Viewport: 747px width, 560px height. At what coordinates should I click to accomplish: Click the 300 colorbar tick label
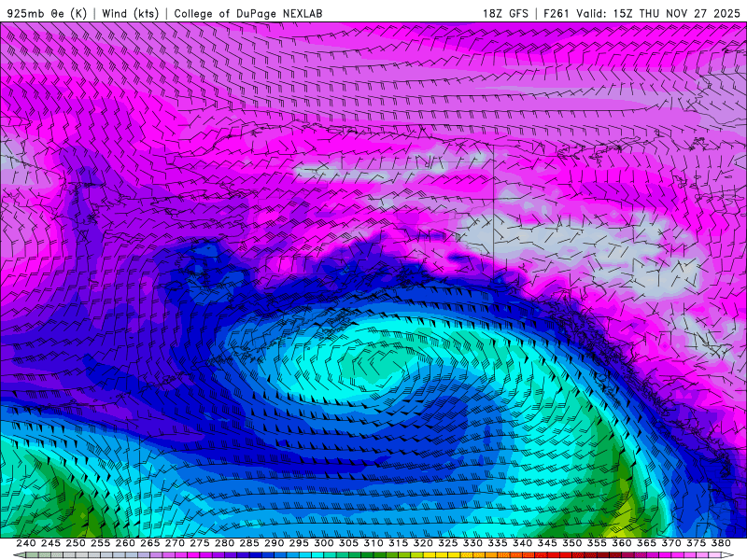(x=323, y=543)
